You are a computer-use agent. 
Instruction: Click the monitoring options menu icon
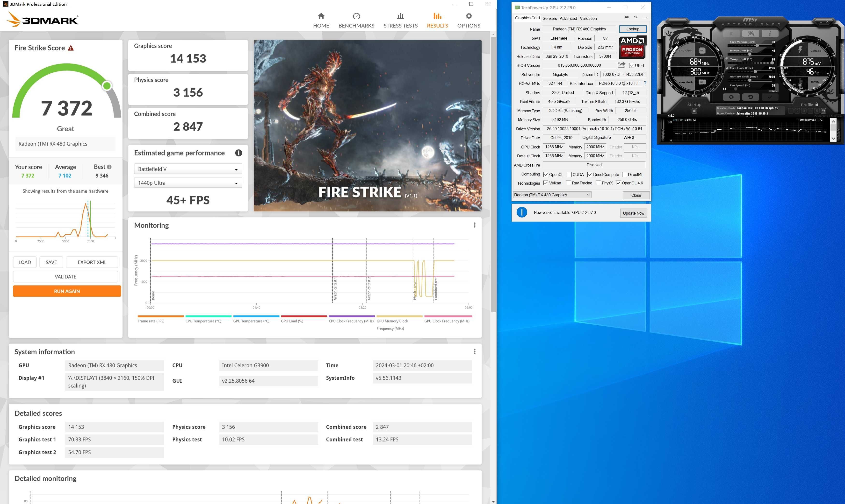pos(475,225)
